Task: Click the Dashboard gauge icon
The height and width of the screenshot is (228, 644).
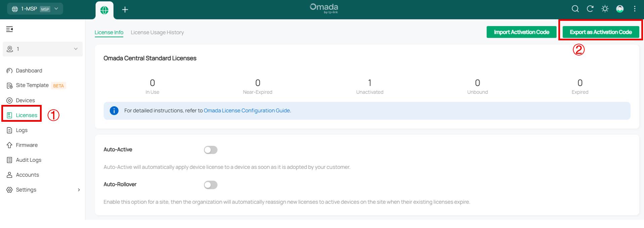Action: coord(9,71)
